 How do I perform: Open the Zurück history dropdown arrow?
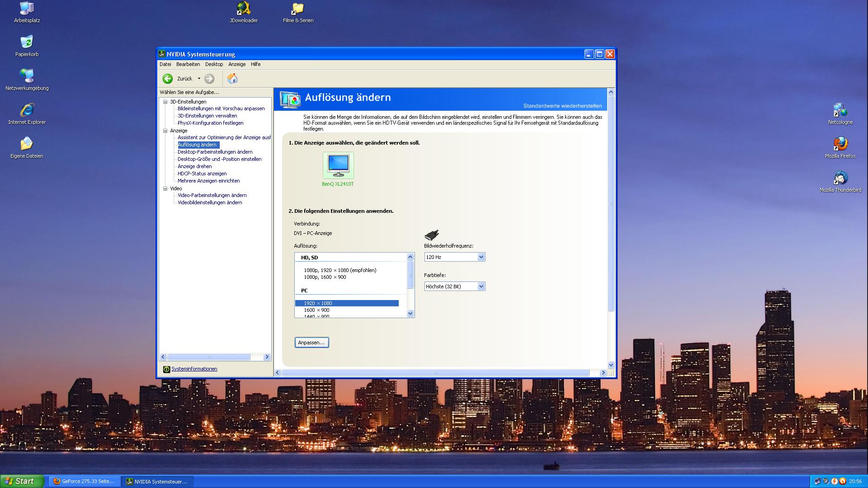point(199,79)
